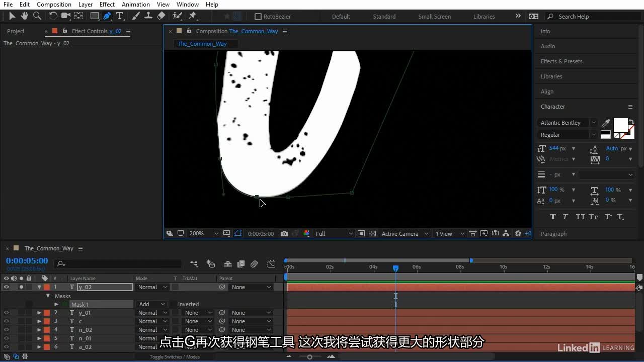This screenshot has width=644, height=362.
Task: Select the Rotation tool
Action: tap(53, 16)
